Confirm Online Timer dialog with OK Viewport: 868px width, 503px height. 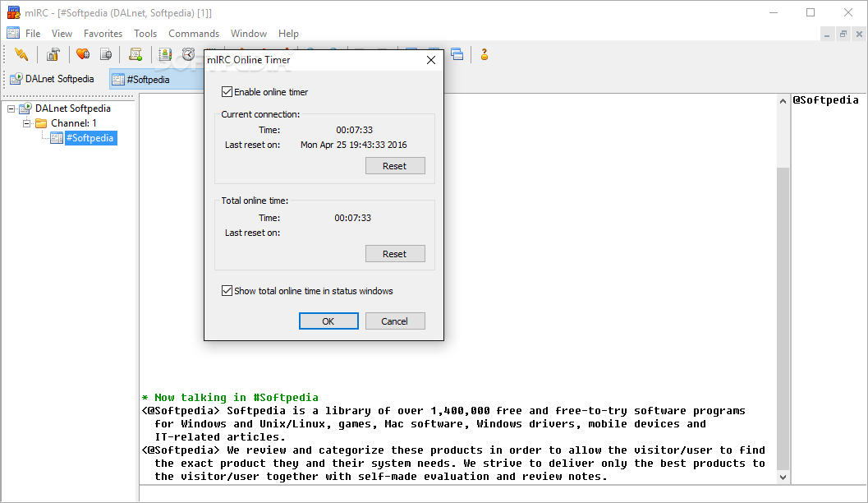328,321
